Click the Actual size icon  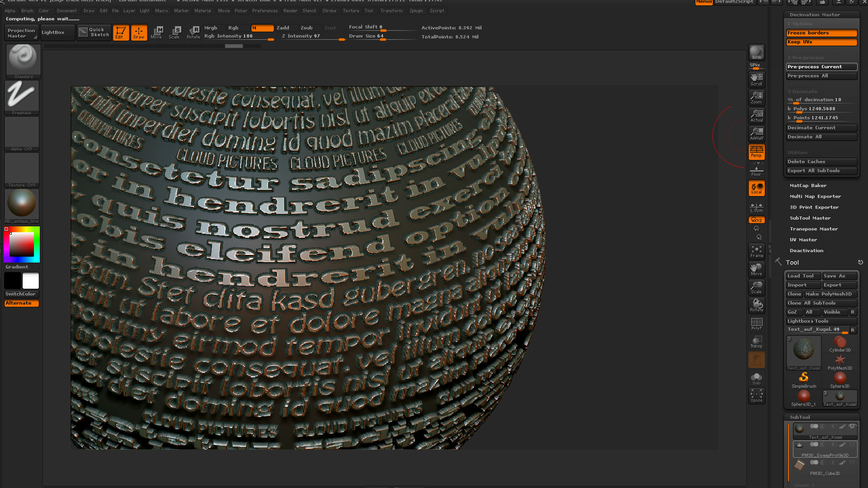pos(756,115)
